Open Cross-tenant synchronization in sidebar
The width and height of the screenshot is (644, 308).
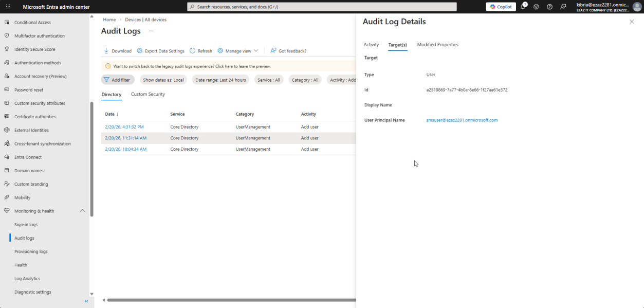click(x=43, y=143)
